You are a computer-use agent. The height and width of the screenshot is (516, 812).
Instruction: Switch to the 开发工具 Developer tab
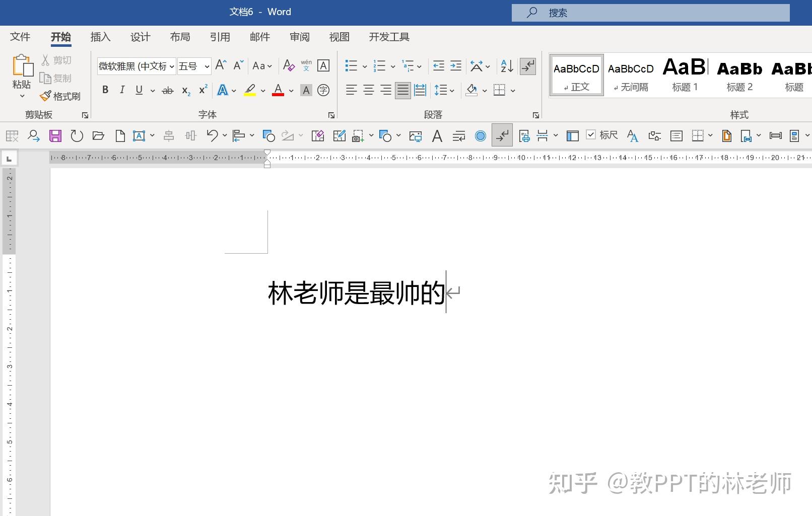click(x=389, y=37)
